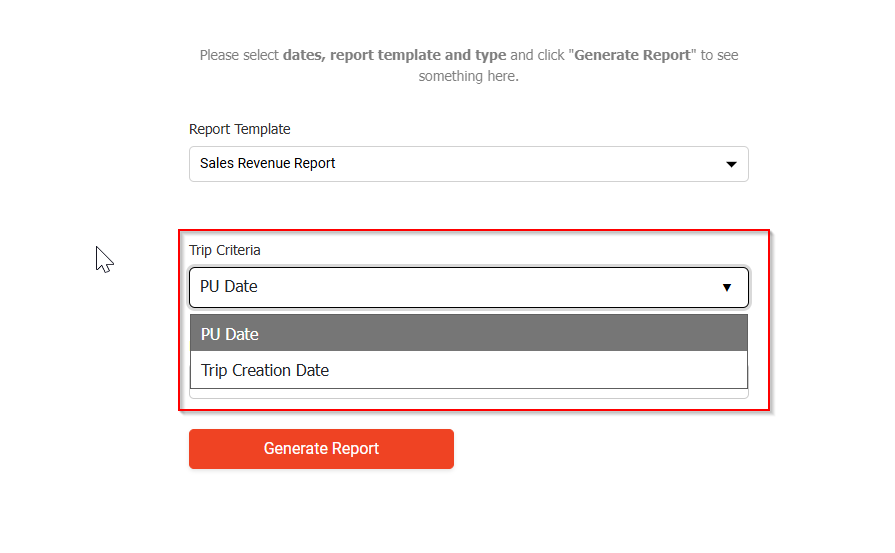Select the highlighted PU Date list option
Image resolution: width=895 pixels, height=553 pixels.
[230, 334]
